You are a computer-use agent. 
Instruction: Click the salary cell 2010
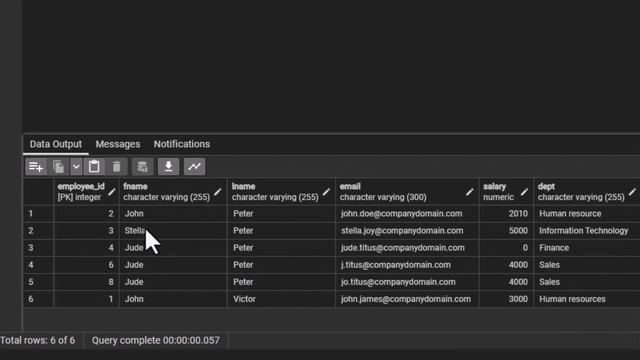pyautogui.click(x=506, y=213)
